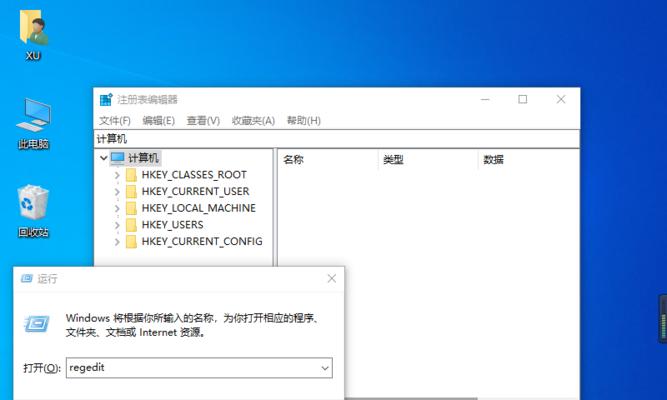This screenshot has width=667, height=400.
Task: Open the 编辑(E) menu
Action: click(x=159, y=121)
